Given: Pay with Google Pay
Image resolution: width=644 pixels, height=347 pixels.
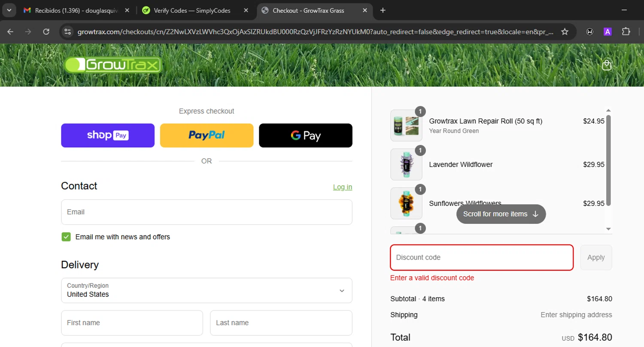Looking at the screenshot, I should click(306, 136).
